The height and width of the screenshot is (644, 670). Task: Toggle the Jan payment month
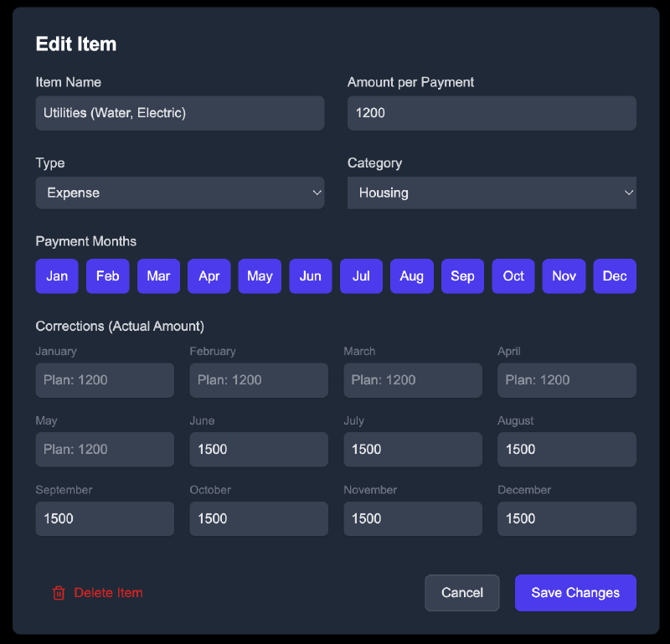tap(56, 276)
